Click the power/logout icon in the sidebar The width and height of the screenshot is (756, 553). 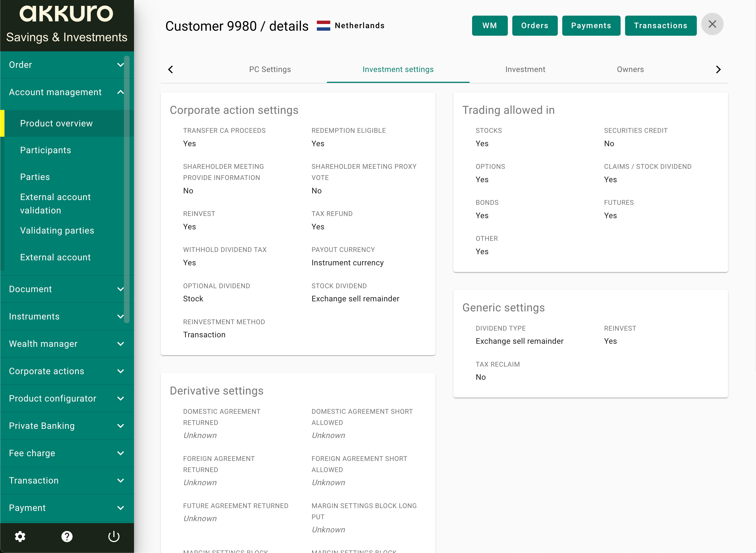114,537
